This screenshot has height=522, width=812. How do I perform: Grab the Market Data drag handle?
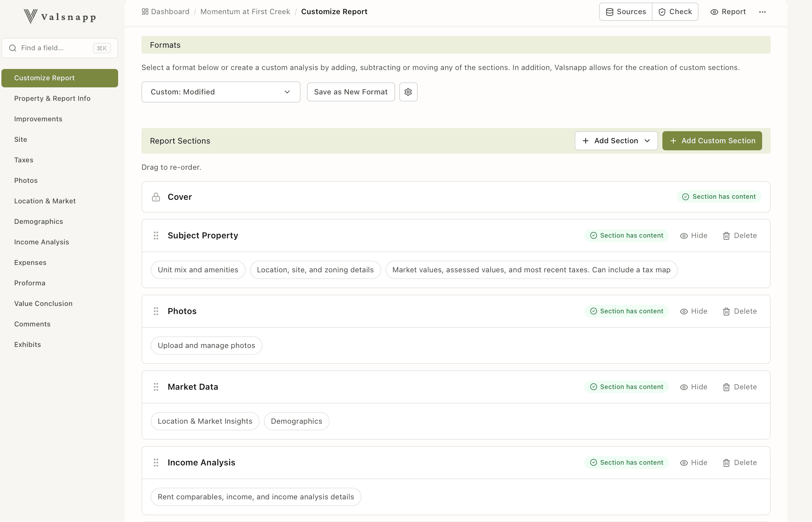click(156, 387)
